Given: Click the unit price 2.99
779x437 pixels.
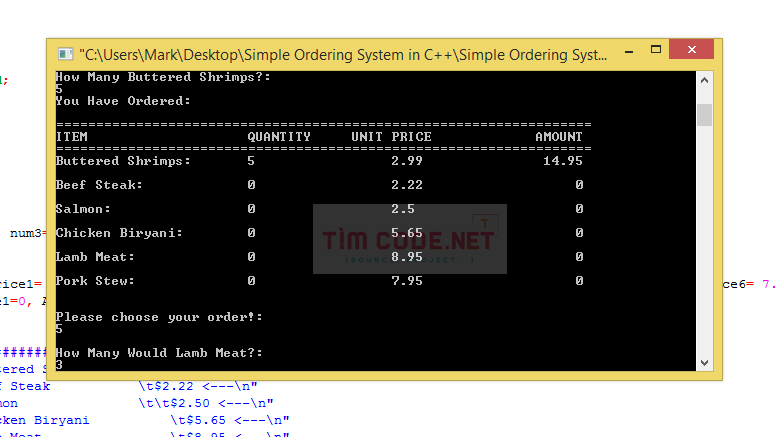Looking at the screenshot, I should [x=406, y=161].
